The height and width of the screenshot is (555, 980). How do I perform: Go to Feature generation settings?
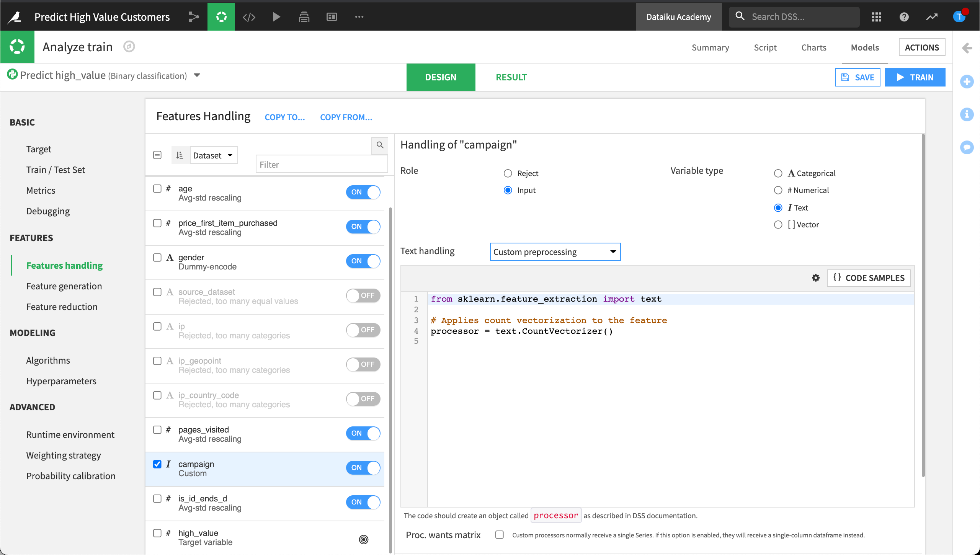[x=64, y=286]
